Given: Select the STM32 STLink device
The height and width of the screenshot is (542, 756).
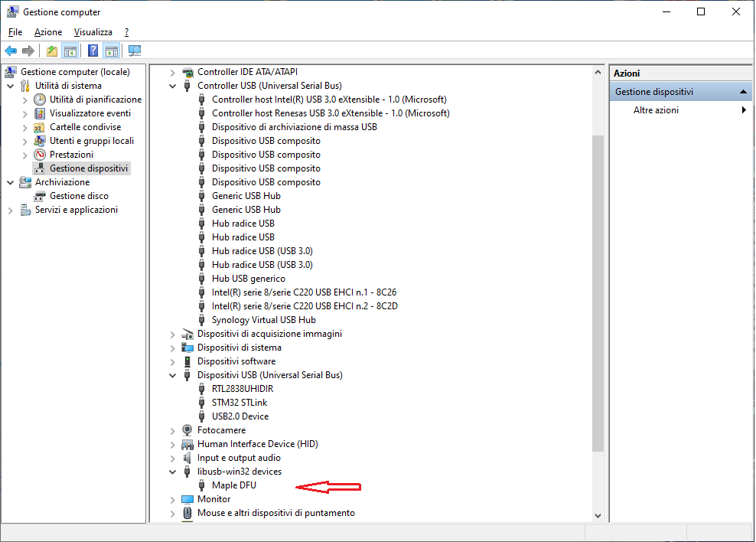Looking at the screenshot, I should pyautogui.click(x=240, y=402).
